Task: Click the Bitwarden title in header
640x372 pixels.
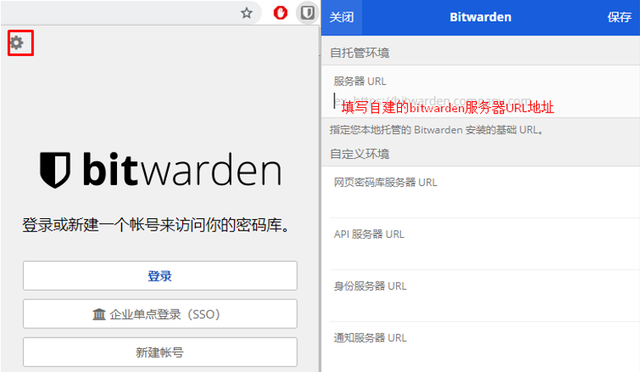Action: (480, 17)
